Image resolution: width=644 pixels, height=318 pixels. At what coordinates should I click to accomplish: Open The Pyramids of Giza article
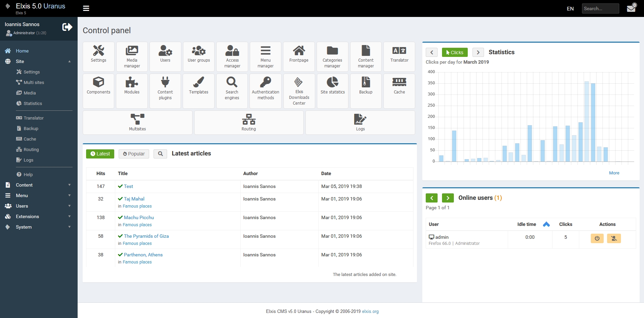146,236
